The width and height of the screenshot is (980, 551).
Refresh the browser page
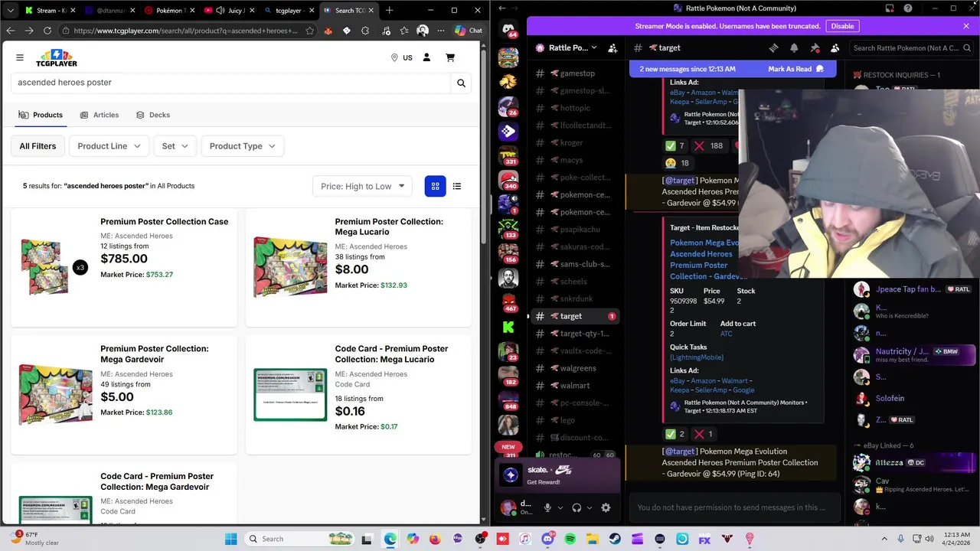tap(47, 31)
